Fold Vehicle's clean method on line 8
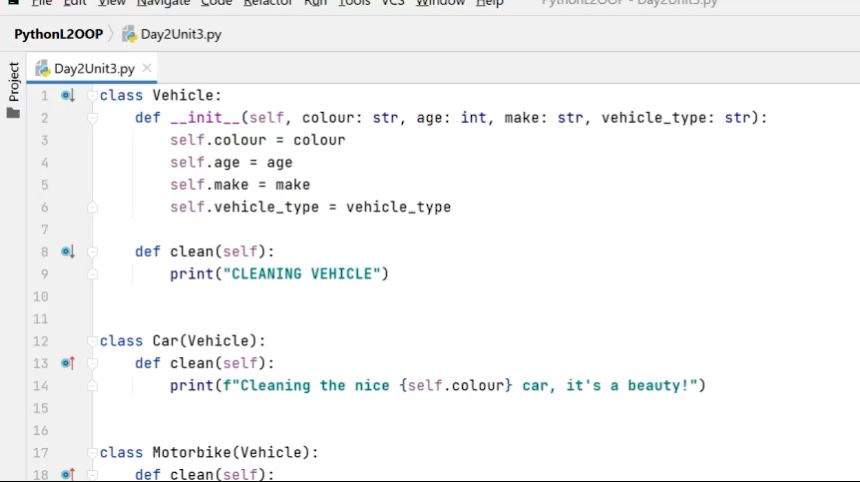Screen dimensions: 860x482 point(92,252)
